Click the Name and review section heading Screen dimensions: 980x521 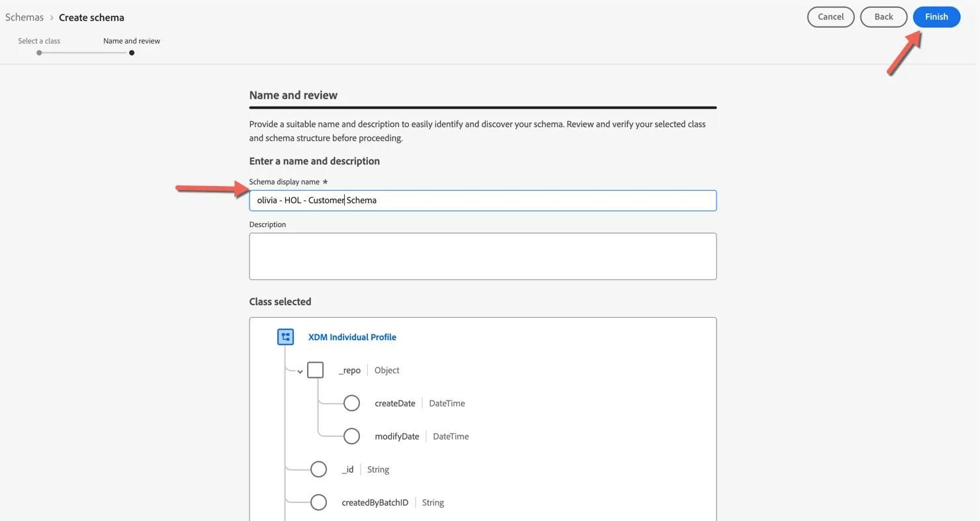293,95
